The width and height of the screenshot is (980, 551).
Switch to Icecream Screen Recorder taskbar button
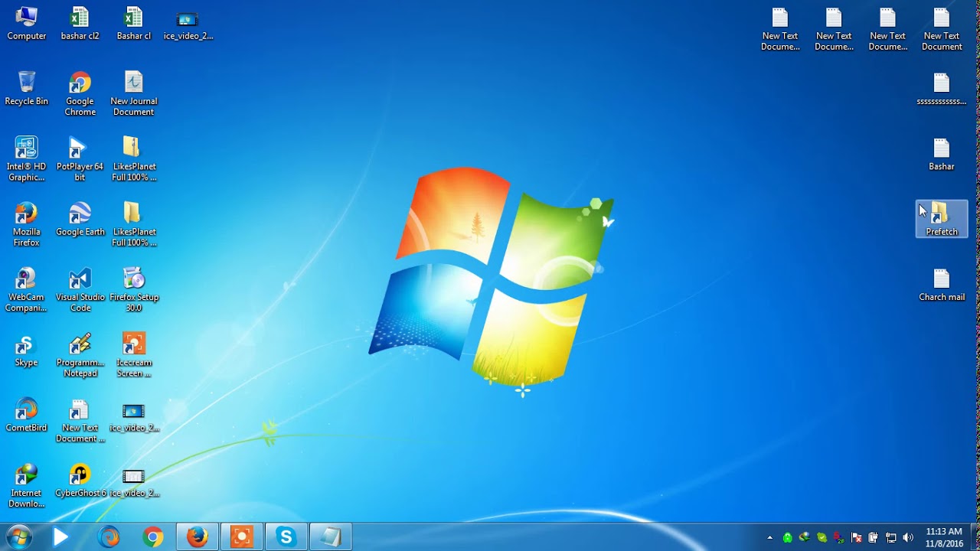(242, 537)
